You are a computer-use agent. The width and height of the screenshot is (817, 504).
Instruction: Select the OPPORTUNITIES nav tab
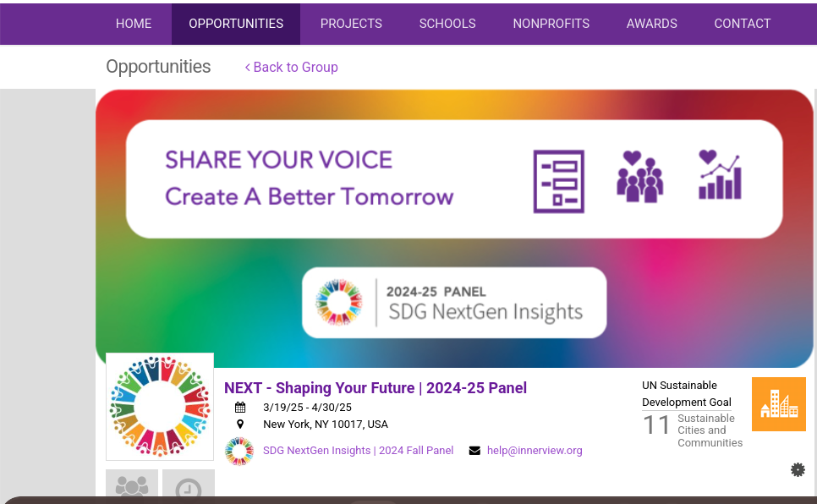pos(236,24)
